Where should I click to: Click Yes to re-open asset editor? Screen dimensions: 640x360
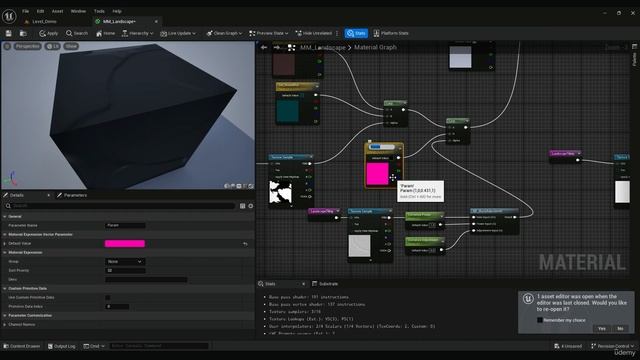(x=602, y=329)
